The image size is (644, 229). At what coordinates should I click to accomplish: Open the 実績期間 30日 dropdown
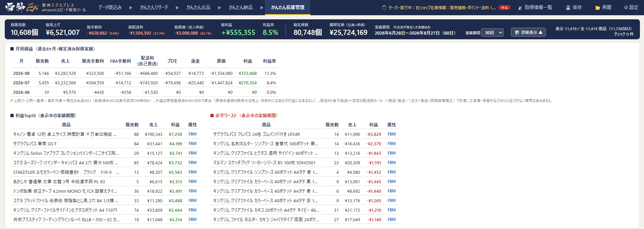[x=492, y=33]
